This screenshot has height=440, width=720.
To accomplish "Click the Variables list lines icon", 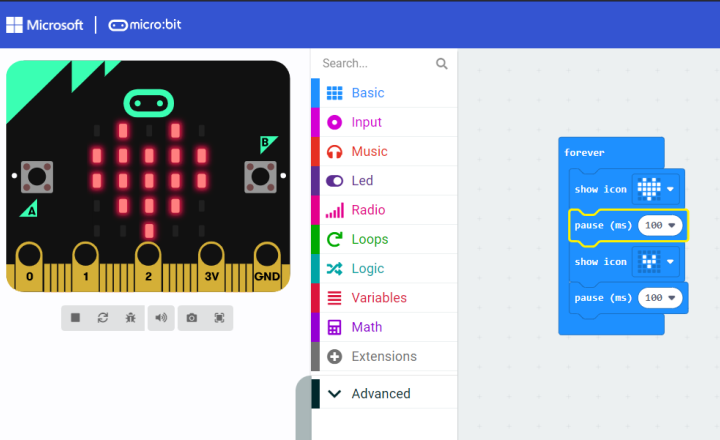I will 334,298.
